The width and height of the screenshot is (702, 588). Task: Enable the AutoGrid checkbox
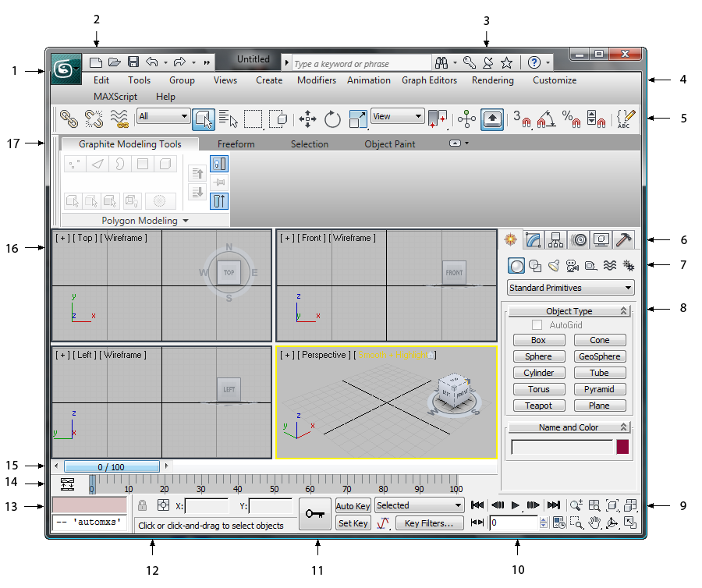coord(537,324)
